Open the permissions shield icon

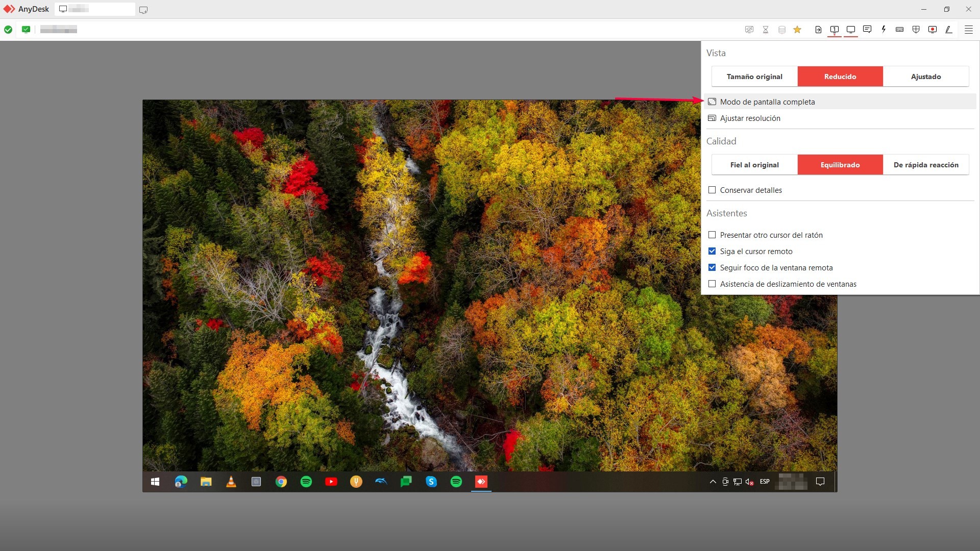coord(916,30)
